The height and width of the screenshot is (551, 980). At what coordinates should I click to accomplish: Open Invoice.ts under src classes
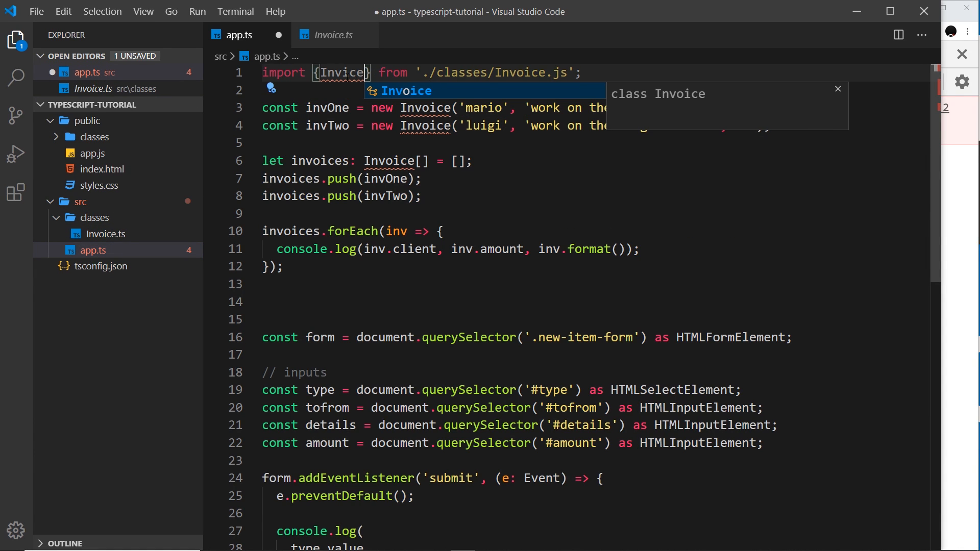point(105,234)
